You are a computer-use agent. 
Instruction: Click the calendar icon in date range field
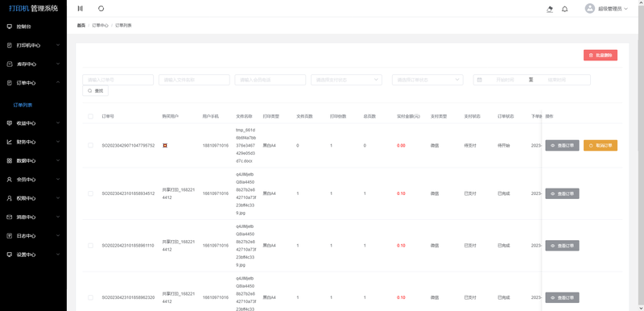(x=479, y=80)
